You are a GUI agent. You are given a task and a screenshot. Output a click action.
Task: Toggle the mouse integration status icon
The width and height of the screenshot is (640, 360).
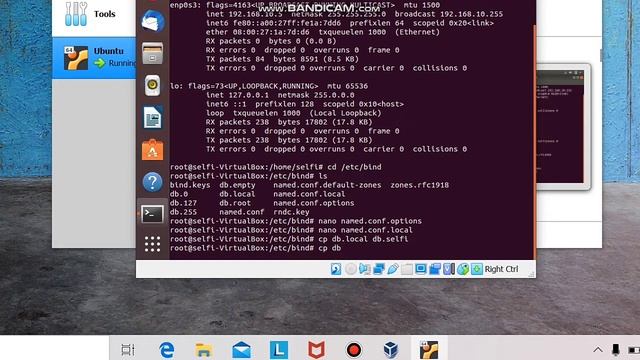coord(462,269)
